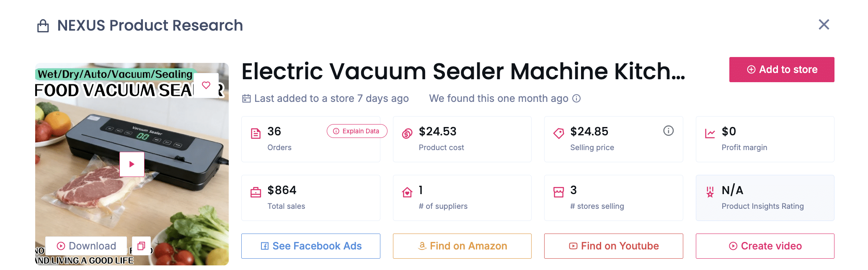The height and width of the screenshot is (270, 868).
Task: Click the copy image icon below the photo
Action: point(141,246)
